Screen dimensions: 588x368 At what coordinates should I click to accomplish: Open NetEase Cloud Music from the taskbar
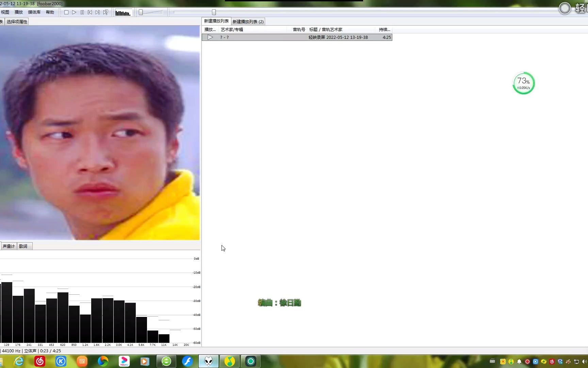pyautogui.click(x=40, y=361)
